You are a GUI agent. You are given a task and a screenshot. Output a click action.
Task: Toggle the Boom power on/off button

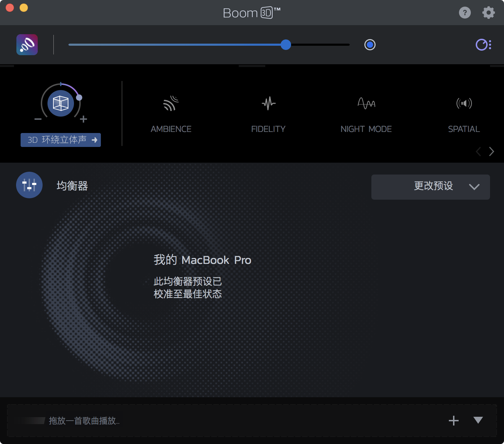point(370,45)
